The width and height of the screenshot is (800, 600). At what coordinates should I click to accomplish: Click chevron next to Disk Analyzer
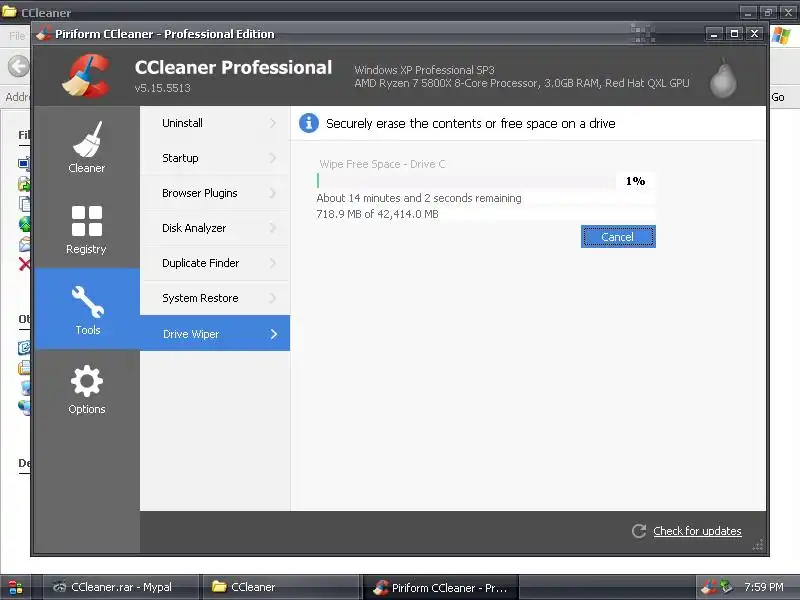point(273,228)
